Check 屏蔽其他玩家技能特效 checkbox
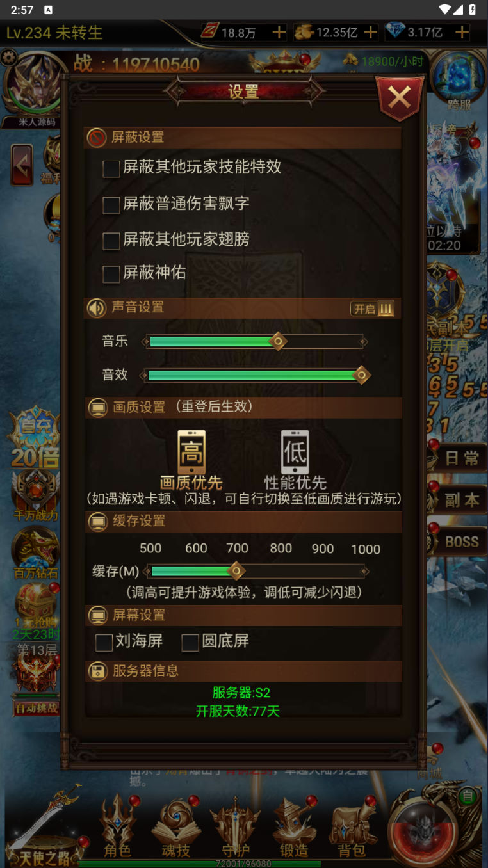The image size is (488, 868). [111, 168]
